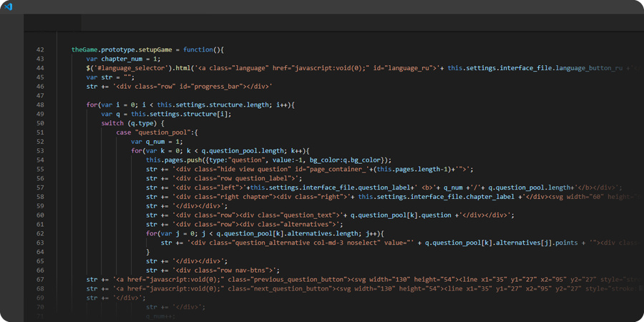Click line number 66 in the gutter
This screenshot has height=322, width=644.
pos(40,270)
